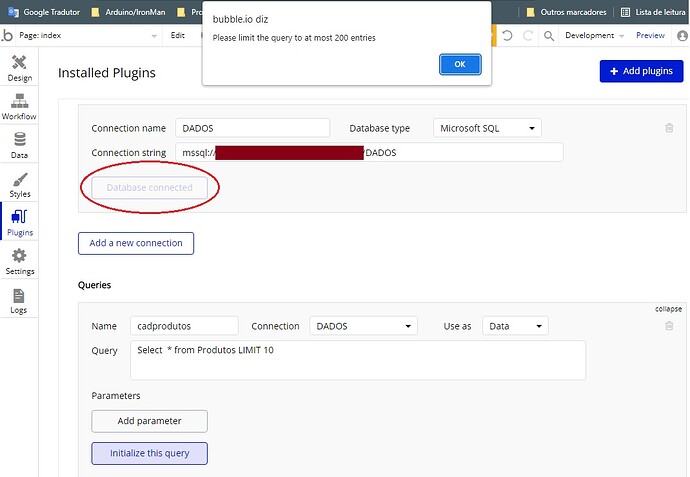The height and width of the screenshot is (477, 690).
Task: Collapse the cadprodutos query
Action: tap(668, 309)
